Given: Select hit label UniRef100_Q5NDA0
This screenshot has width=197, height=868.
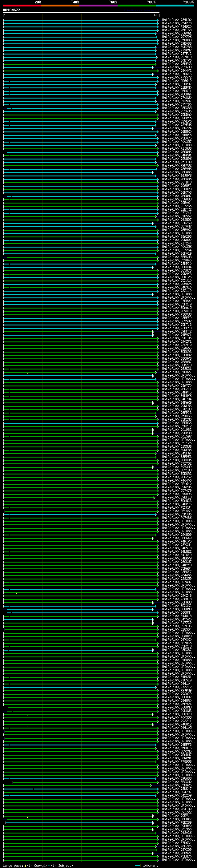Looking at the screenshot, I should point(177,115).
